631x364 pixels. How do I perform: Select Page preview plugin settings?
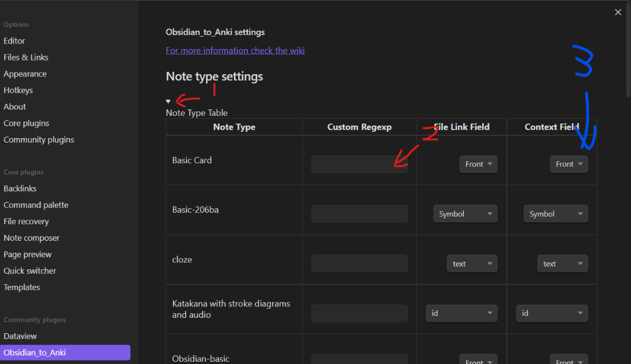27,254
